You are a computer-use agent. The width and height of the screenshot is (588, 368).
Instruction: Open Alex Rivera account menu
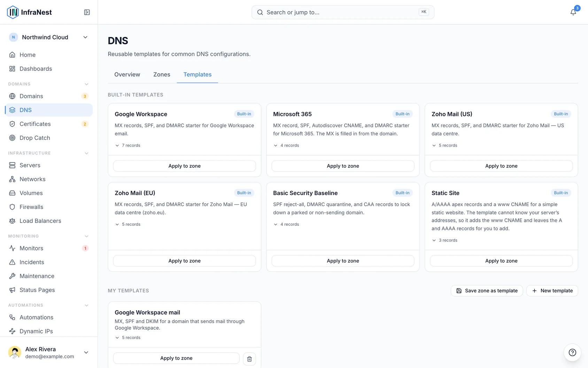point(49,352)
